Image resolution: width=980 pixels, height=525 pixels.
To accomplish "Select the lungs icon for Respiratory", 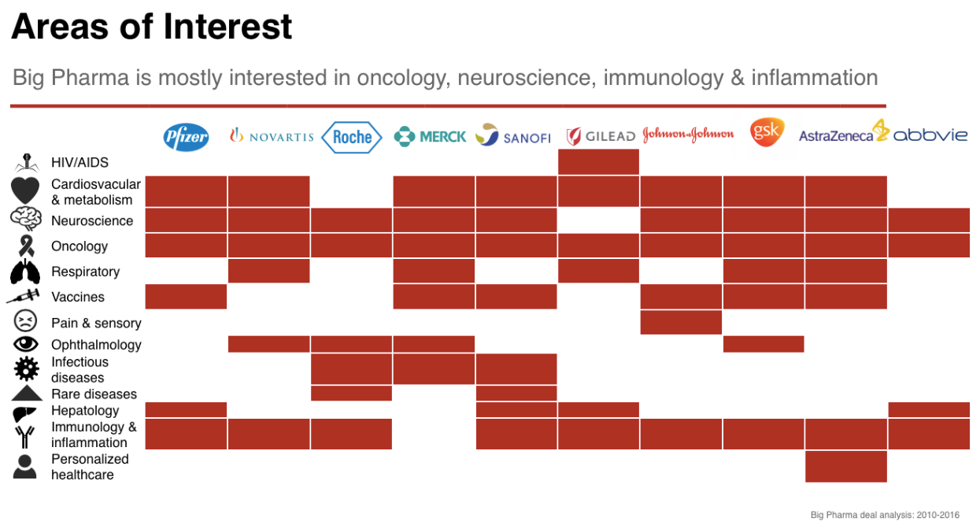I will point(24,272).
